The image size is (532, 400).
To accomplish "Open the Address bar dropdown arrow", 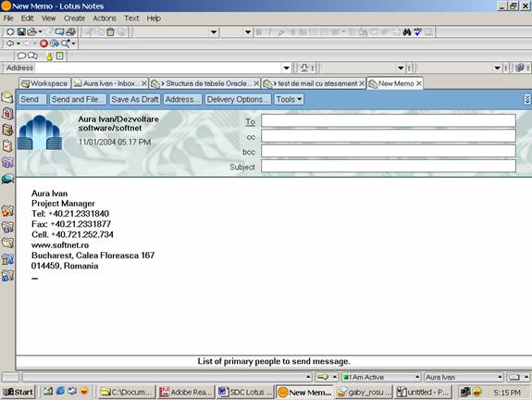I will 287,68.
